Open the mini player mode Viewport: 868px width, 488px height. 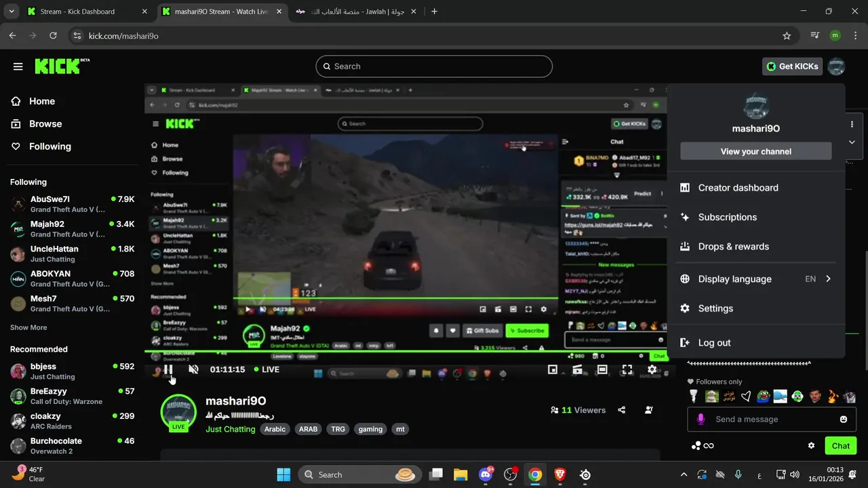(x=553, y=369)
